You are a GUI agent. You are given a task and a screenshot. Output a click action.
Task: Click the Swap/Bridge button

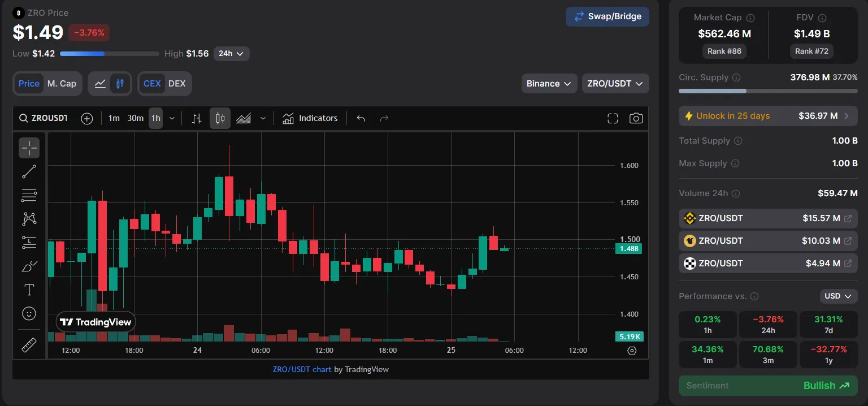[607, 16]
